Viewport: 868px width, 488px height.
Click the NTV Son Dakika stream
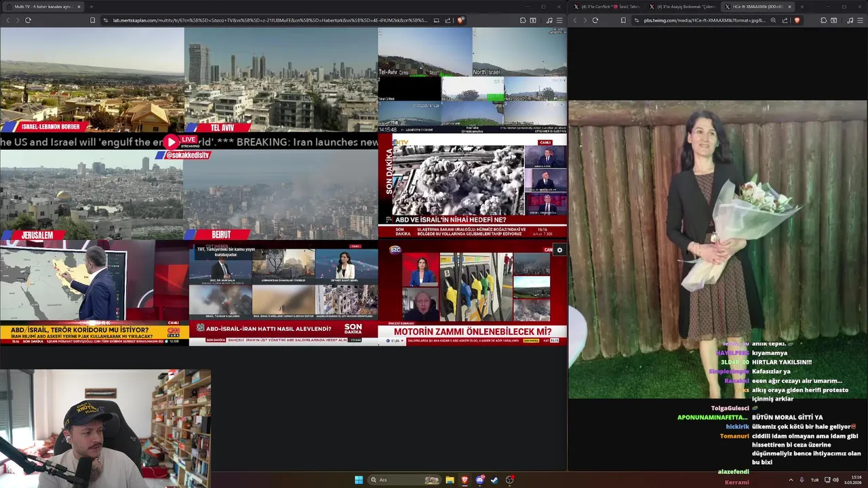(x=473, y=186)
